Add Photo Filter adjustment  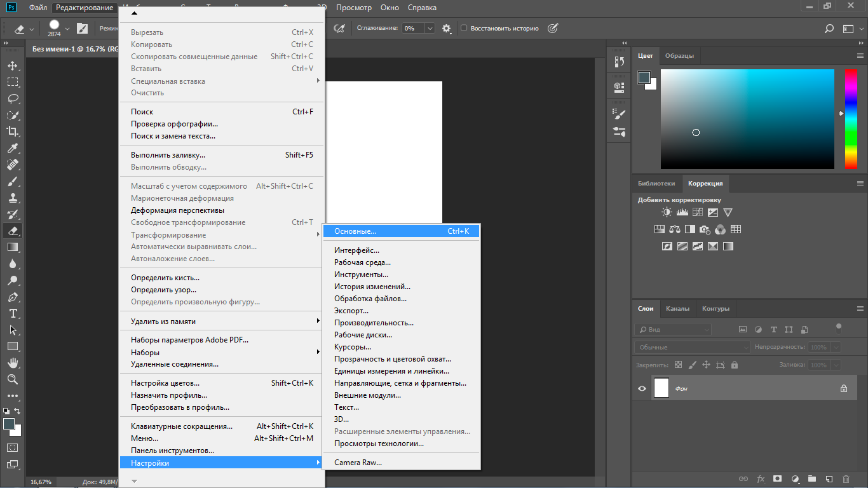pos(705,229)
